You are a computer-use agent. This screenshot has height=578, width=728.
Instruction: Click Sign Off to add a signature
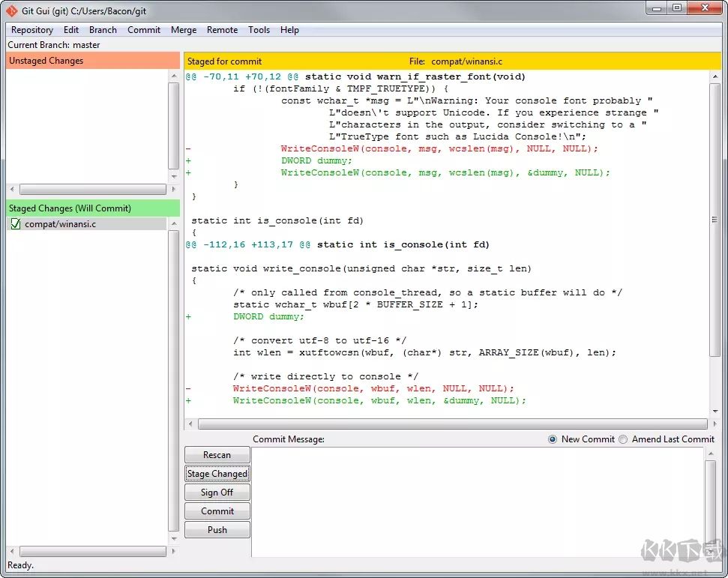coord(217,492)
